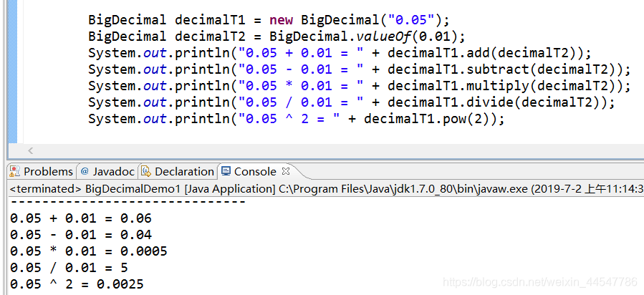Click the Declaration tab icon
Image resolution: width=644 pixels, height=295 pixels.
point(146,172)
